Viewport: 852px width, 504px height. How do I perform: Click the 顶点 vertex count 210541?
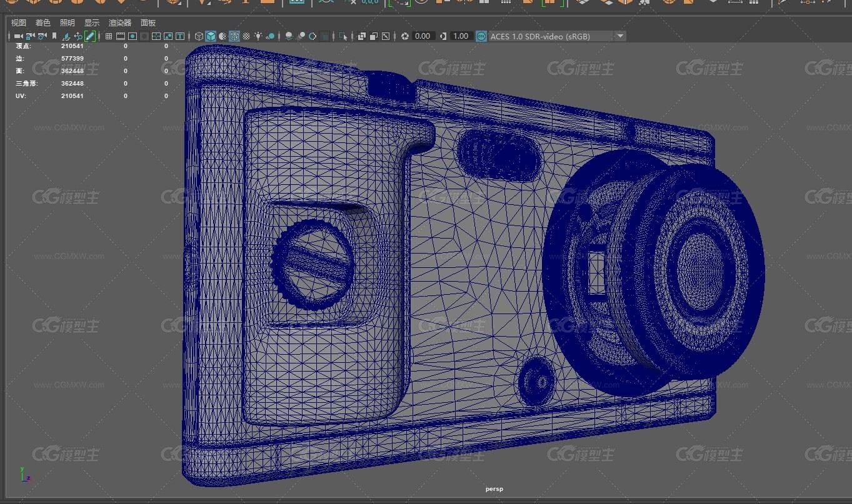73,46
